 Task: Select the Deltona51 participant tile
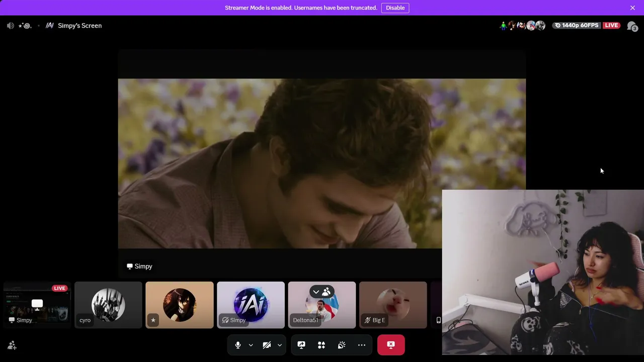(322, 305)
